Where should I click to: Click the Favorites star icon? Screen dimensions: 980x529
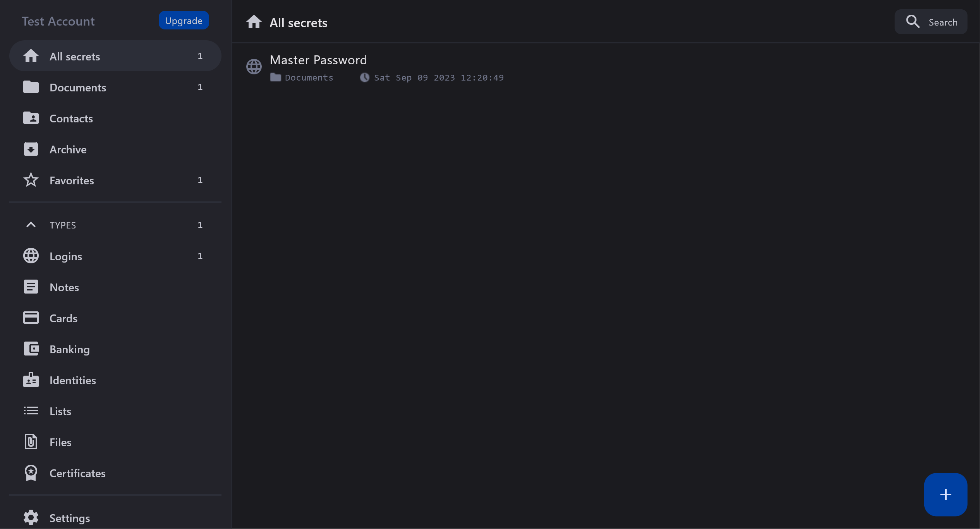click(31, 180)
